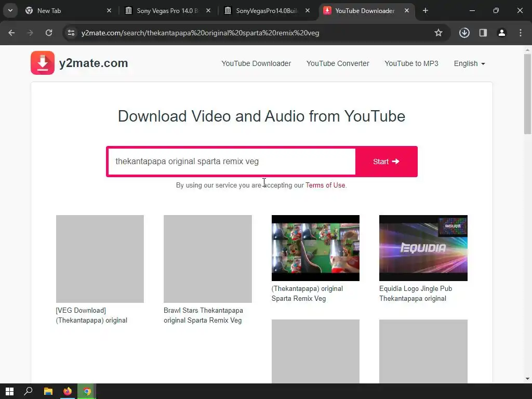
Task: Open (Thekantapapa) original Sparta Remix Veg thumbnail
Action: coord(315,248)
